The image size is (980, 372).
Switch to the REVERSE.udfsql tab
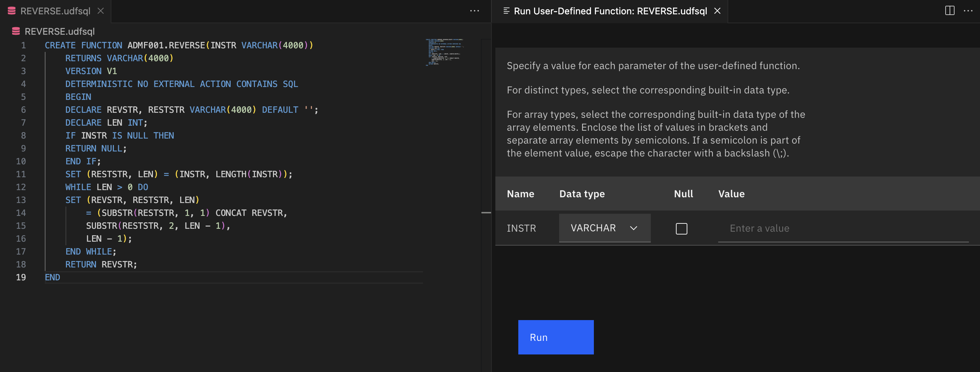55,11
